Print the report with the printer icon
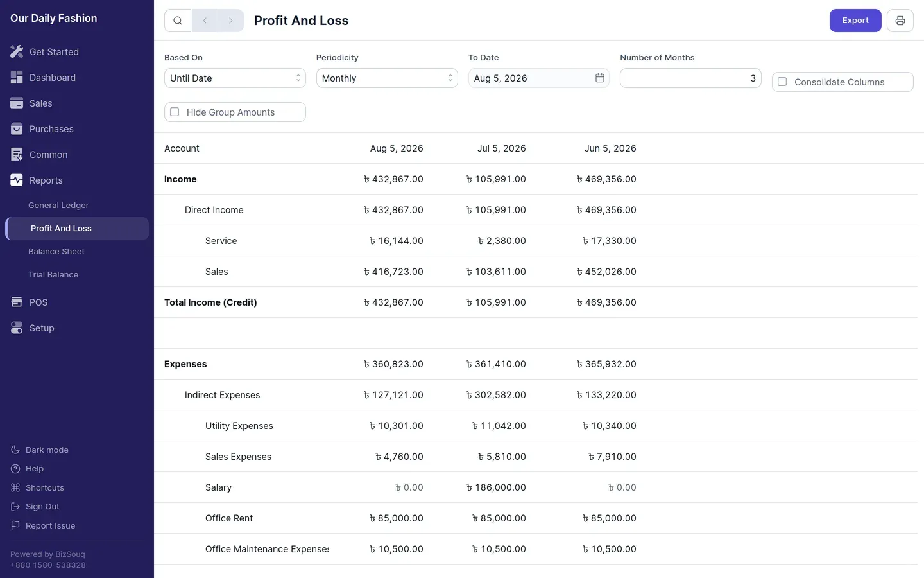This screenshot has height=578, width=924. click(900, 21)
